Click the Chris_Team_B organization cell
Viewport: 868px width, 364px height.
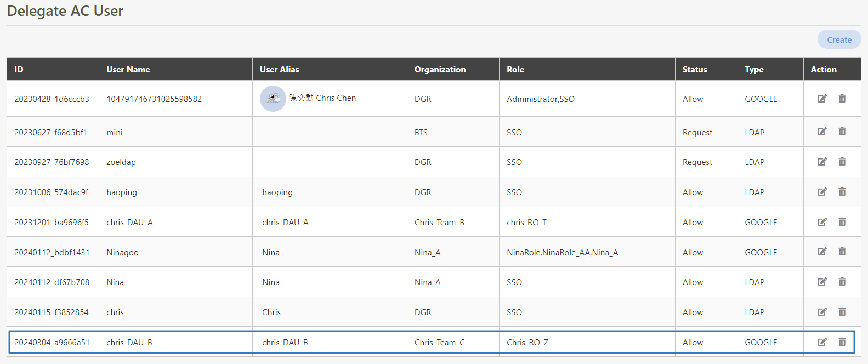pos(439,223)
